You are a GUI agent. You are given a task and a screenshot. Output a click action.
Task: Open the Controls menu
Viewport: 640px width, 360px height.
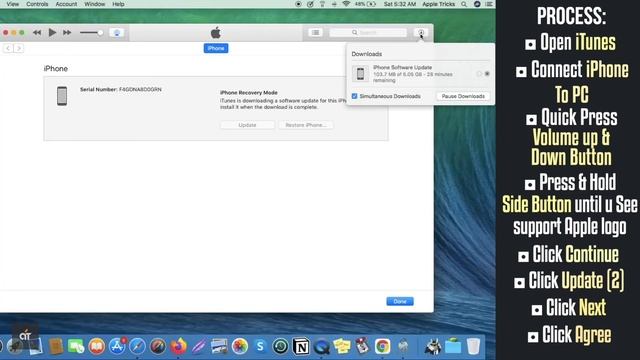tap(37, 4)
